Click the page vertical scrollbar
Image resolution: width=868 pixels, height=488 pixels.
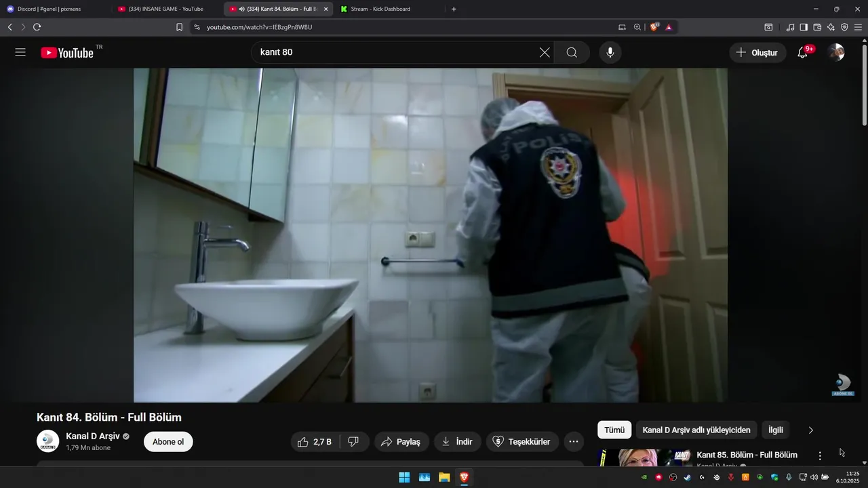tap(864, 85)
